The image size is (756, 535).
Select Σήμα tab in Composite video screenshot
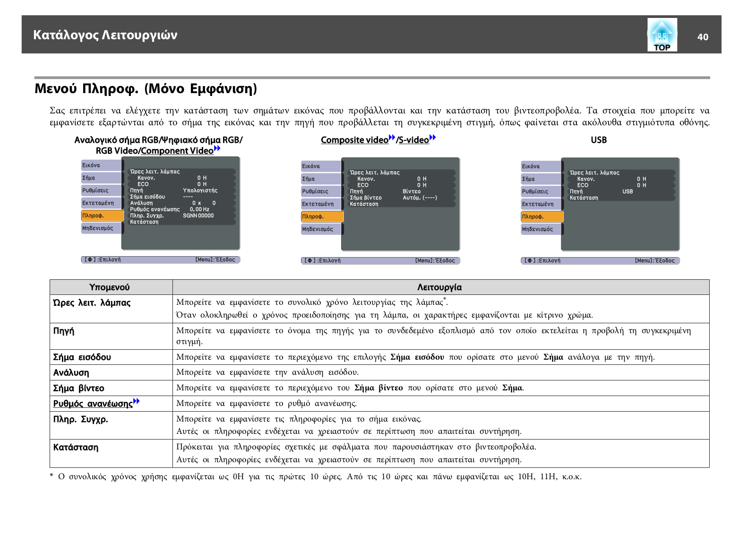point(321,179)
